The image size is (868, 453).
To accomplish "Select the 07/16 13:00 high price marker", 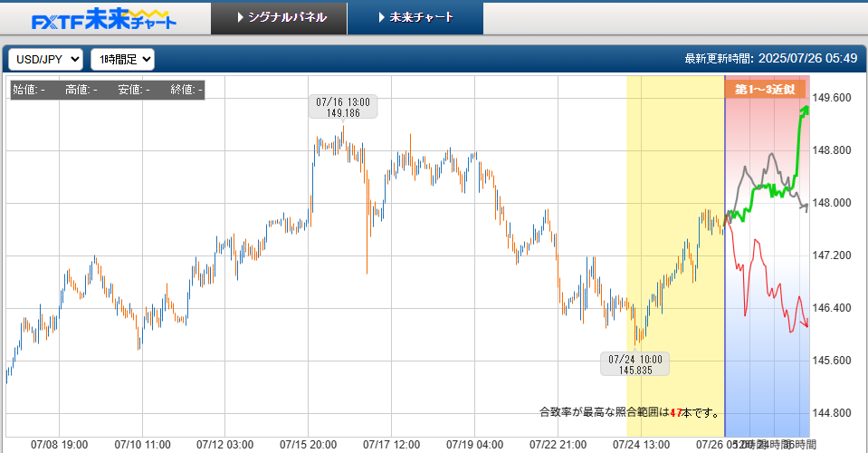I will [x=343, y=108].
